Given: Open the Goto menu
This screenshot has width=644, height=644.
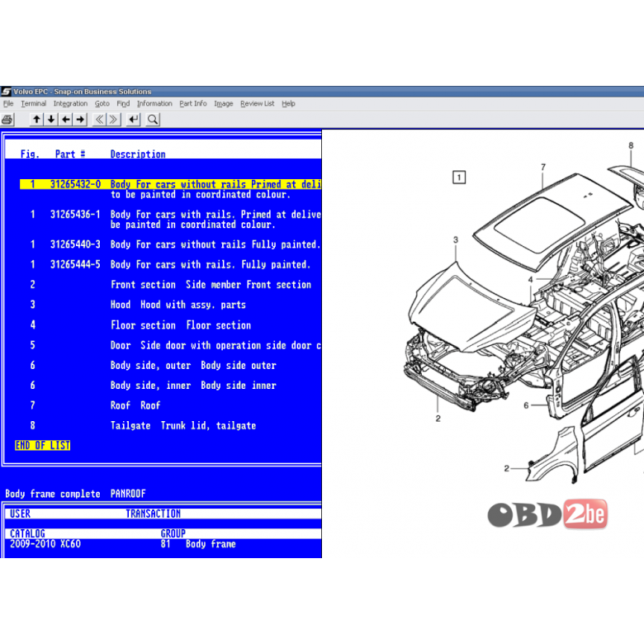Looking at the screenshot, I should pyautogui.click(x=102, y=103).
